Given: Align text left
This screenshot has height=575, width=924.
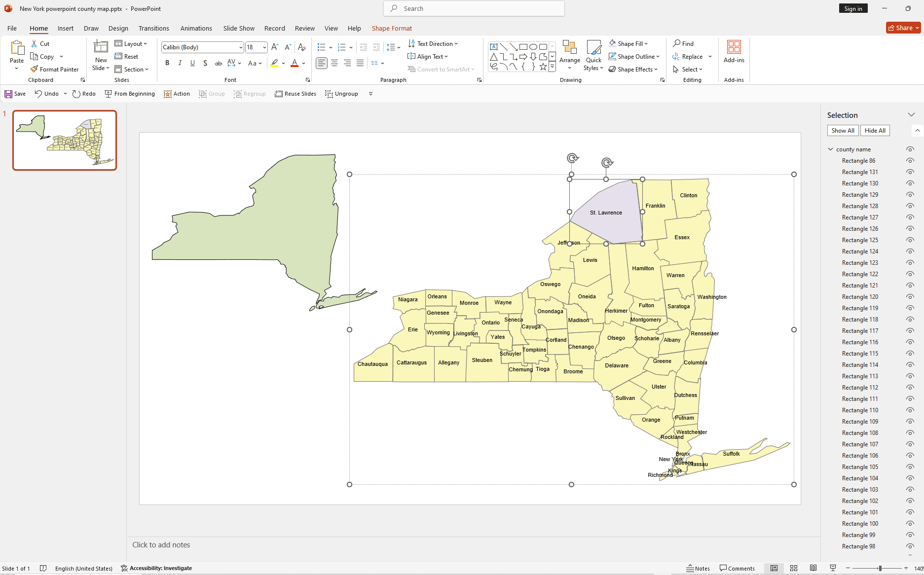Looking at the screenshot, I should tap(322, 63).
